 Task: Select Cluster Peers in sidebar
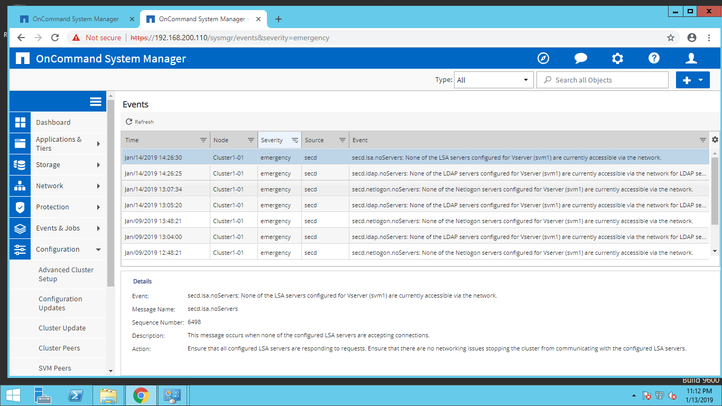61,348
